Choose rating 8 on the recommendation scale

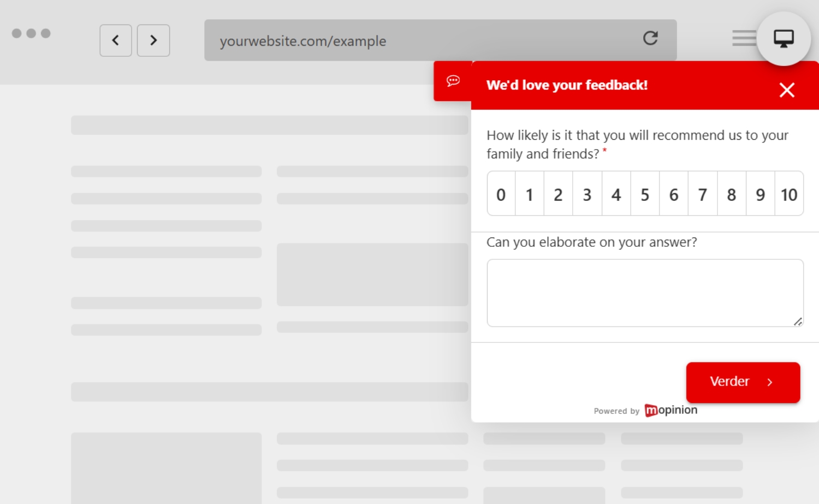point(732,194)
